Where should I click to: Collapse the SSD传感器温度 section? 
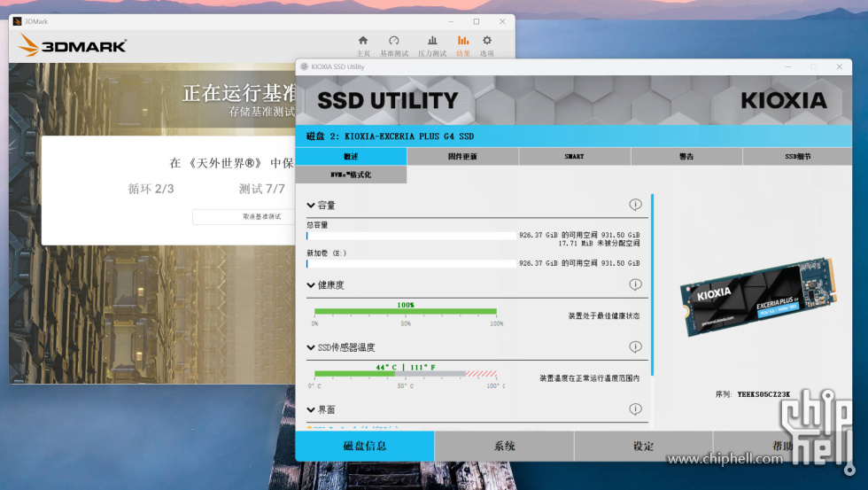(311, 347)
